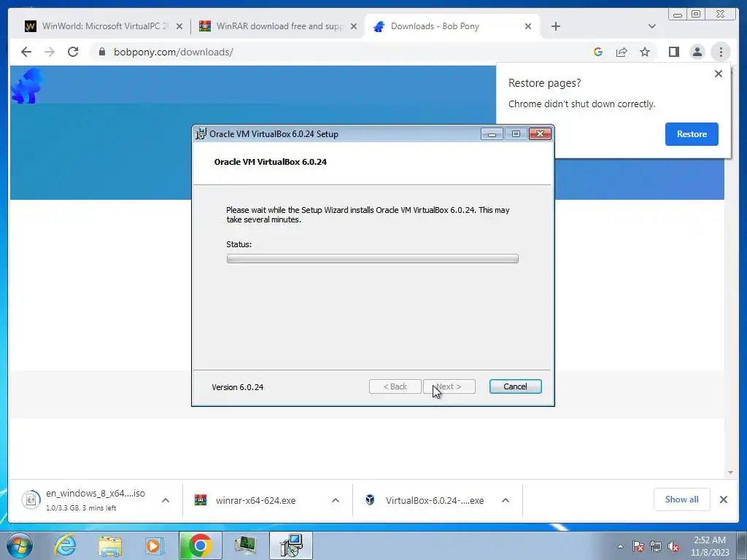Close the Chrome downloads bar
Screen dimensions: 747x560
(x=724, y=499)
